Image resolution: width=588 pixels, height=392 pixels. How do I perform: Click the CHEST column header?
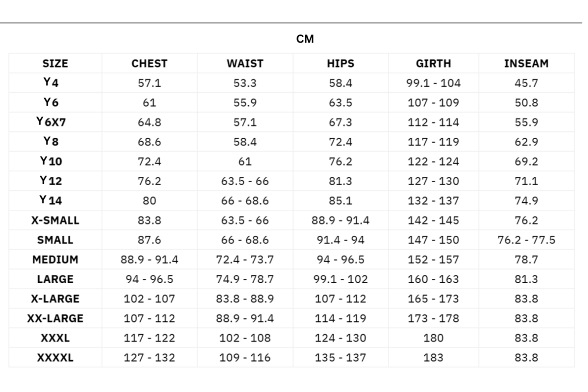pos(149,64)
